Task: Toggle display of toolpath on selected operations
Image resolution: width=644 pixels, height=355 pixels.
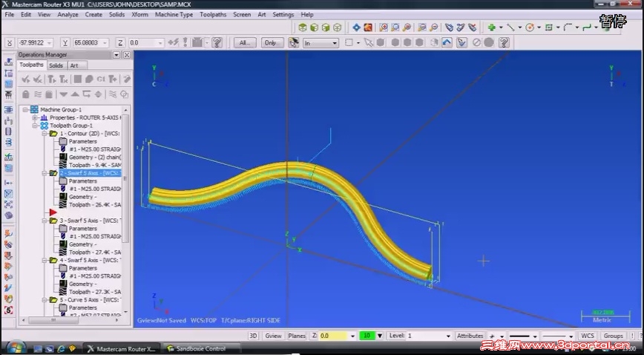Action: [x=37, y=94]
